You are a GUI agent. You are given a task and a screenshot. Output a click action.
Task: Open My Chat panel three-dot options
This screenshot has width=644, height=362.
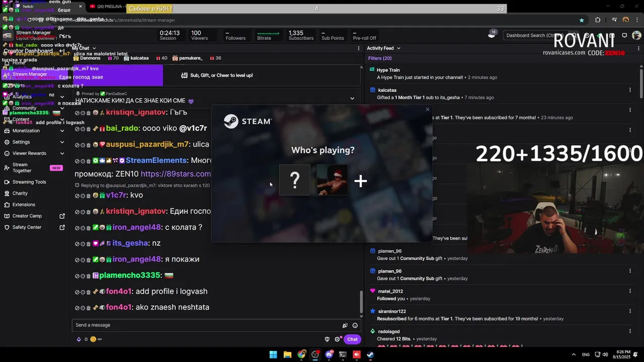[359, 48]
